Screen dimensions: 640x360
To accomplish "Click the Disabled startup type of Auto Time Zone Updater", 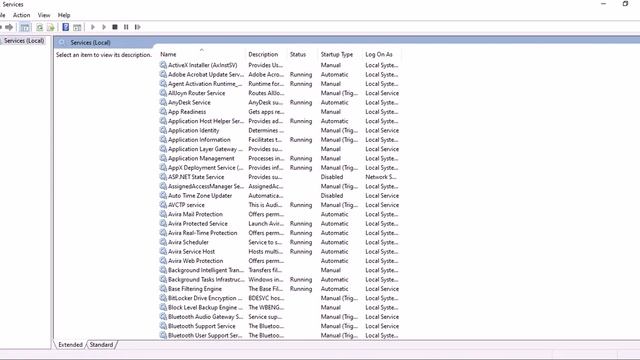I will pyautogui.click(x=332, y=196).
